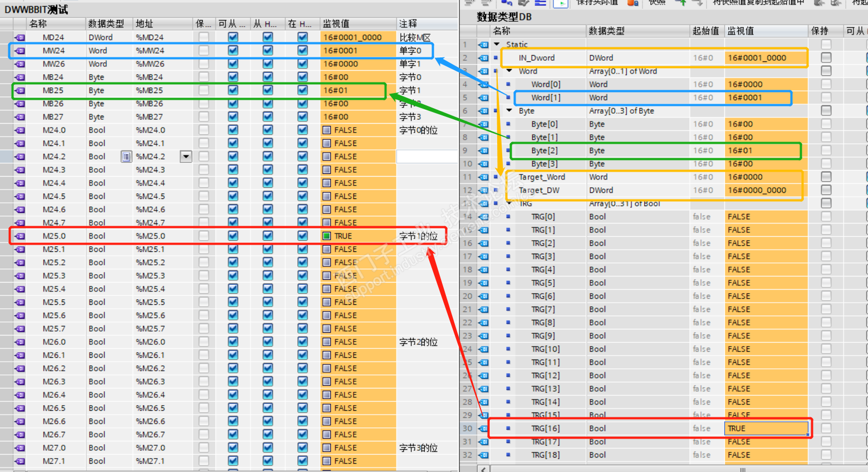Click the DB tag icon of the TRG[0] row
This screenshot has width=868, height=472.
click(483, 217)
